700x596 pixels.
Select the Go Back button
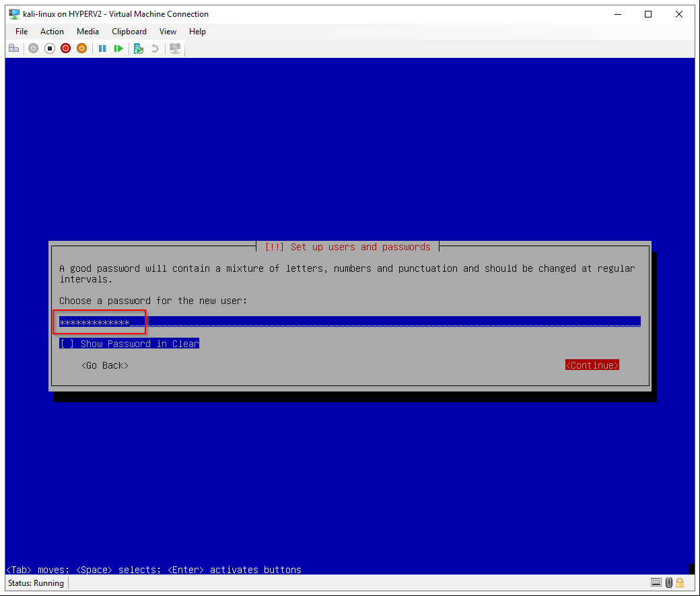point(104,365)
